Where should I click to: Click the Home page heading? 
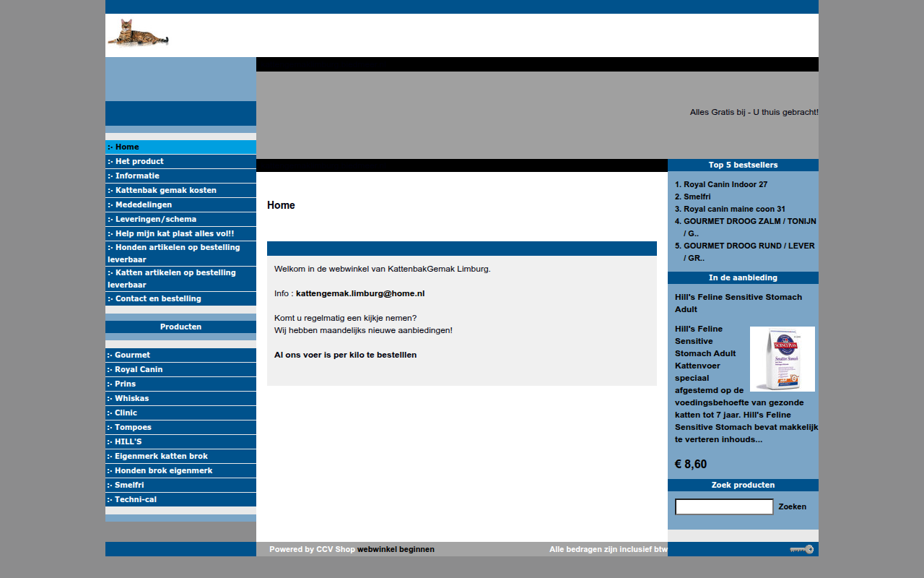pos(281,206)
